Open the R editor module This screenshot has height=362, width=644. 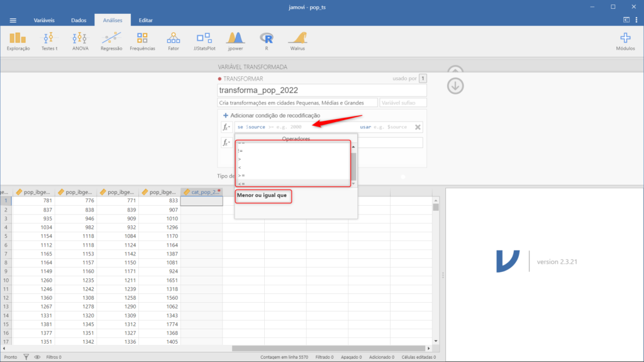267,42
